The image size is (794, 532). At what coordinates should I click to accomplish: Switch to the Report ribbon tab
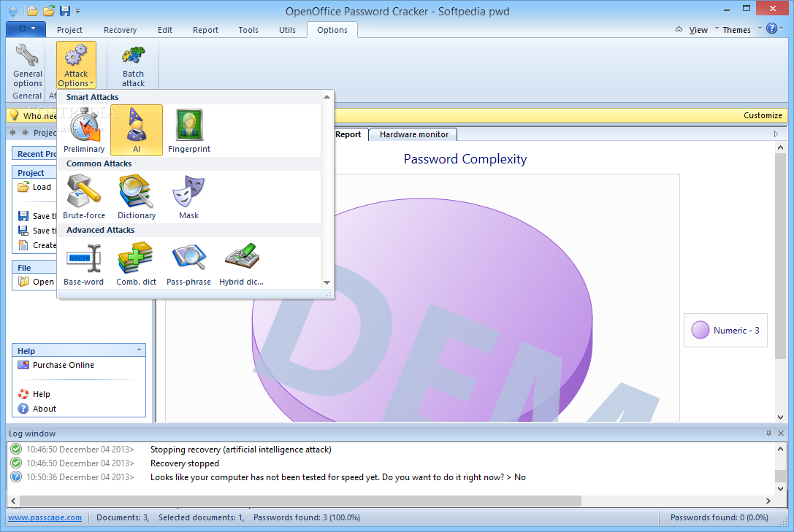[205, 30]
